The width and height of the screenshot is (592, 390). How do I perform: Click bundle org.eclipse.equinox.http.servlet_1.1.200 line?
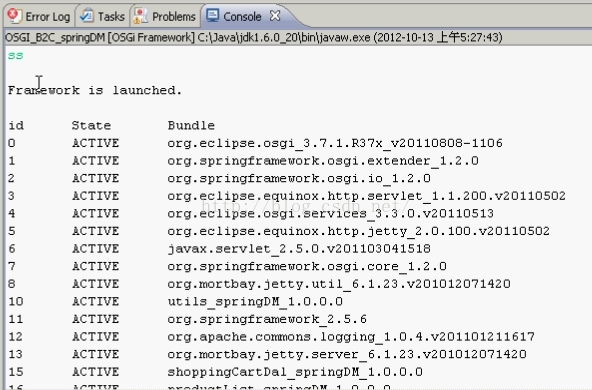pos(366,196)
